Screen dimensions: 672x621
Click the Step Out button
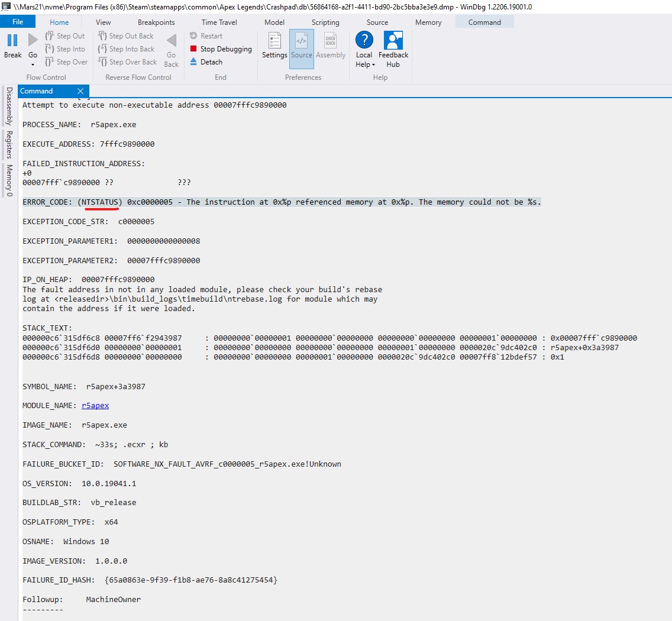[65, 36]
